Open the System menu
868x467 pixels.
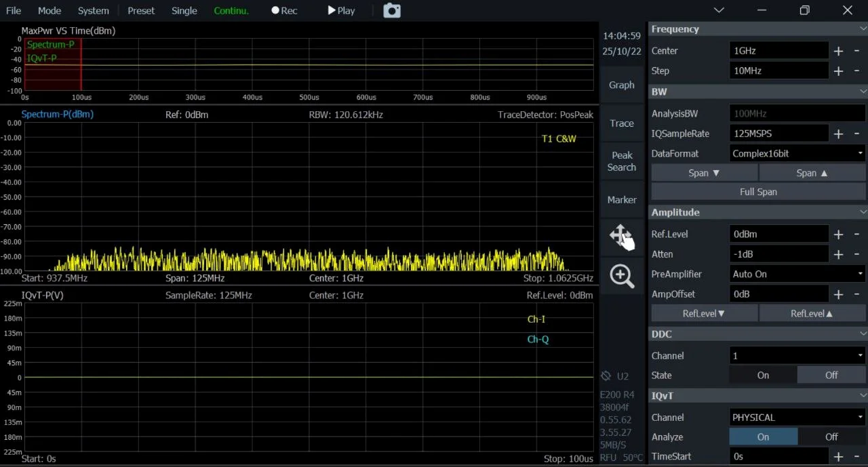93,10
